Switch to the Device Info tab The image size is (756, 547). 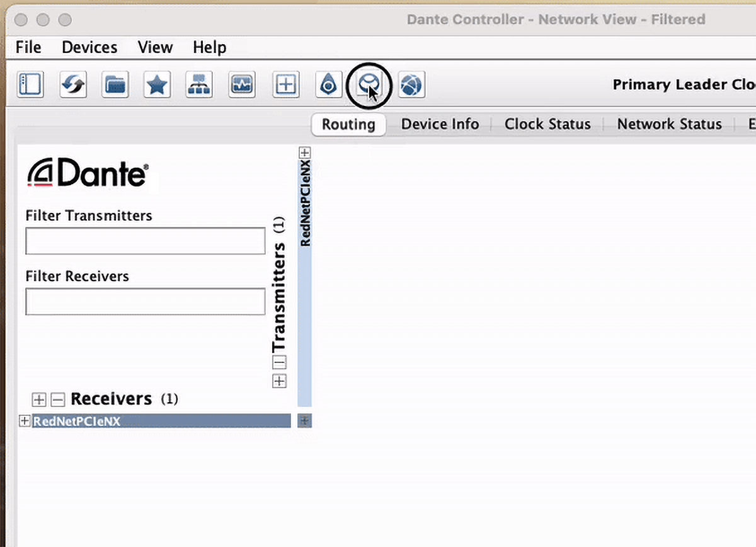440,124
